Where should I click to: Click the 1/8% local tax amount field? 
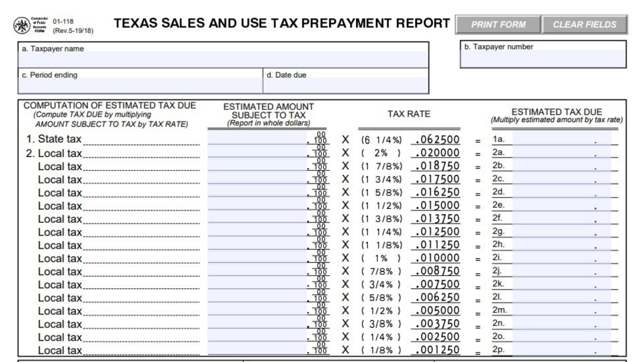pyautogui.click(x=257, y=348)
